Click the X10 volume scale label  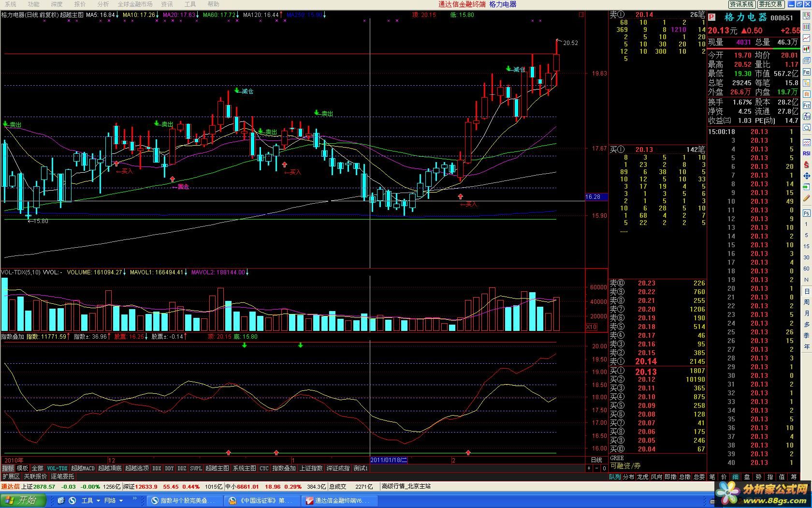coord(591,327)
